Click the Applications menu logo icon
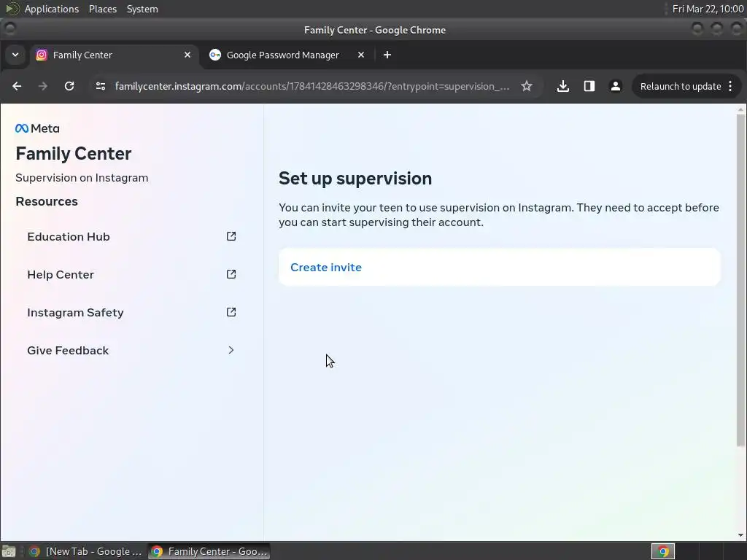 coord(12,9)
